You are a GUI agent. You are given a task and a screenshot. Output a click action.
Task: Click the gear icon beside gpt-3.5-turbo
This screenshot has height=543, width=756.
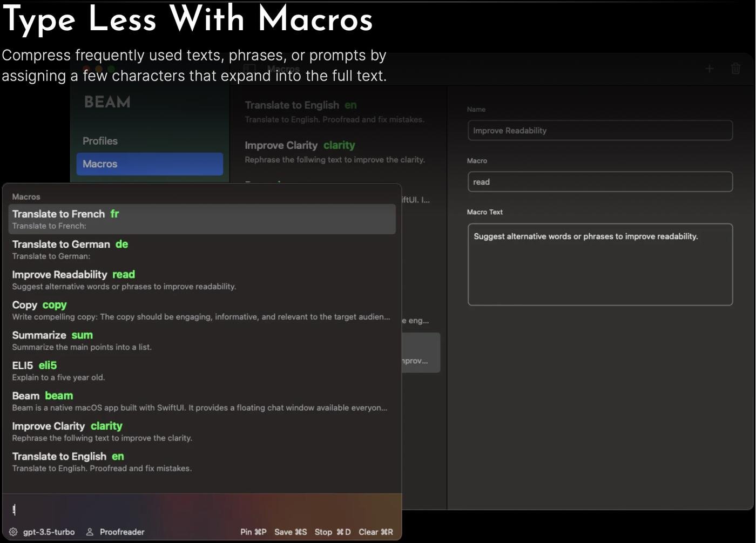pos(13,532)
